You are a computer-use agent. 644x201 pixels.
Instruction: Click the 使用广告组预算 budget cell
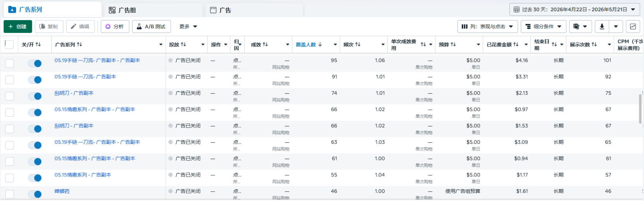coord(463,191)
